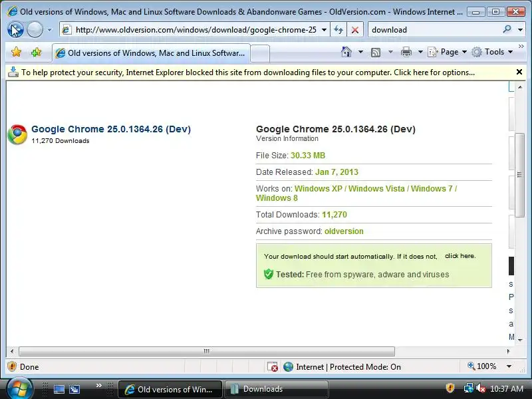Click the RSS Feeds icon

[x=376, y=53]
